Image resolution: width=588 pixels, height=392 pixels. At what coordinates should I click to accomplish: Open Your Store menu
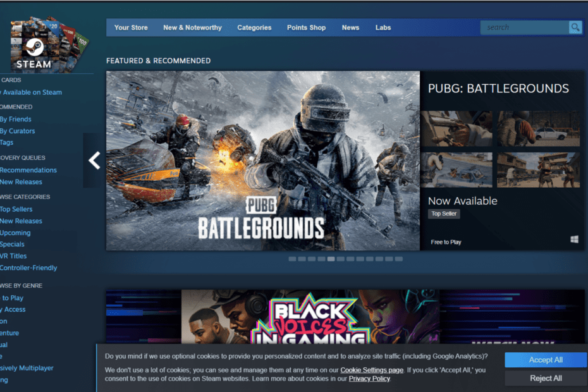click(x=131, y=28)
